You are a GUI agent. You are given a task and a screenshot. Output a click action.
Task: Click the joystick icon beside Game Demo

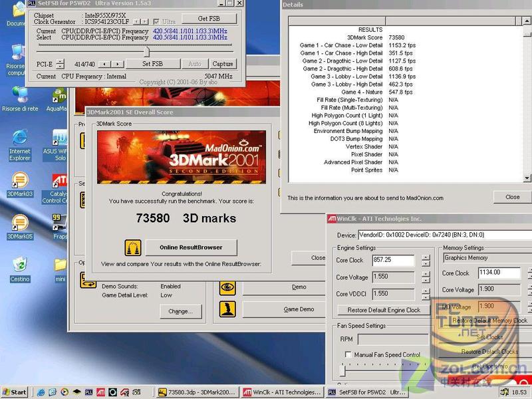[227, 309]
